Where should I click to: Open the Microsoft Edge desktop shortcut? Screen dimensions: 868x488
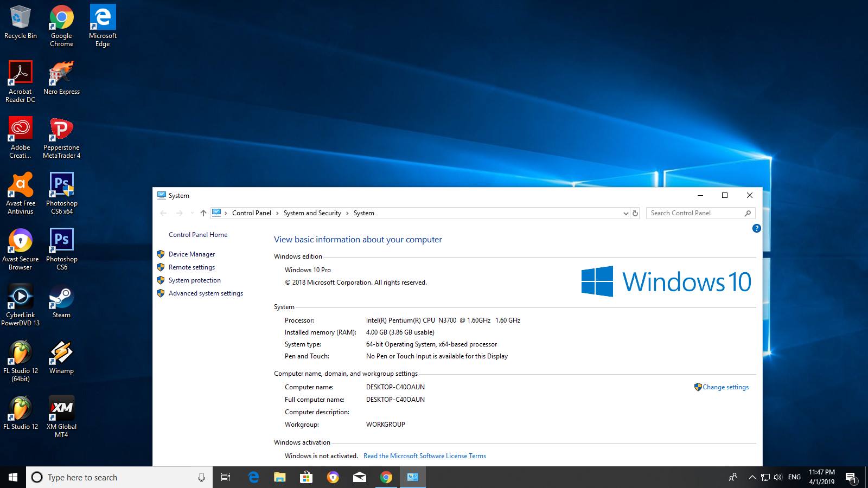[x=103, y=26]
